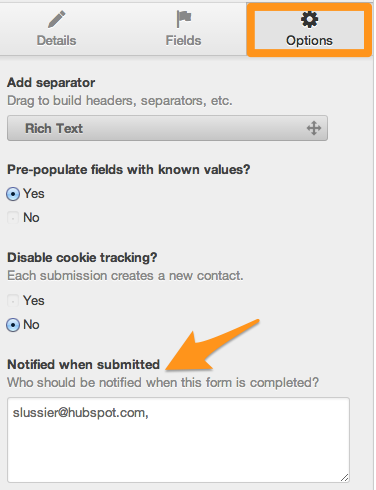Click the slussier@hubspot.com email text
The image size is (376, 490).
click(80, 413)
